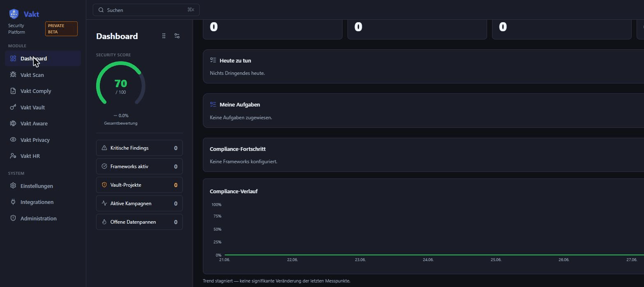
Task: Click the Vault-Projekte orange shield icon
Action: click(x=104, y=185)
